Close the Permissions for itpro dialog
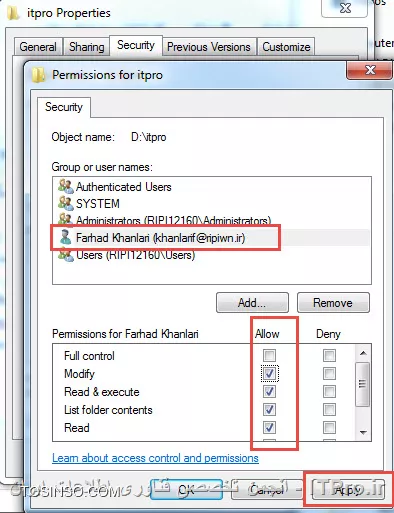The height and width of the screenshot is (513, 394). coord(369,70)
